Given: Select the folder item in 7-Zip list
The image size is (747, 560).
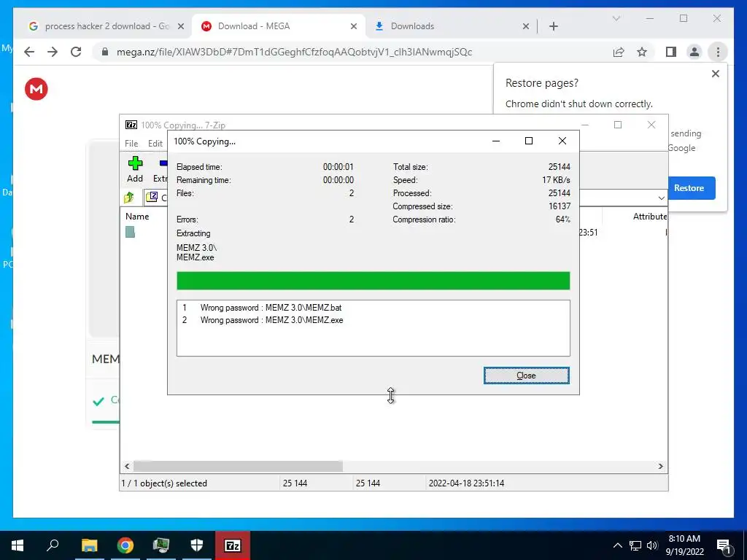Looking at the screenshot, I should click(130, 232).
